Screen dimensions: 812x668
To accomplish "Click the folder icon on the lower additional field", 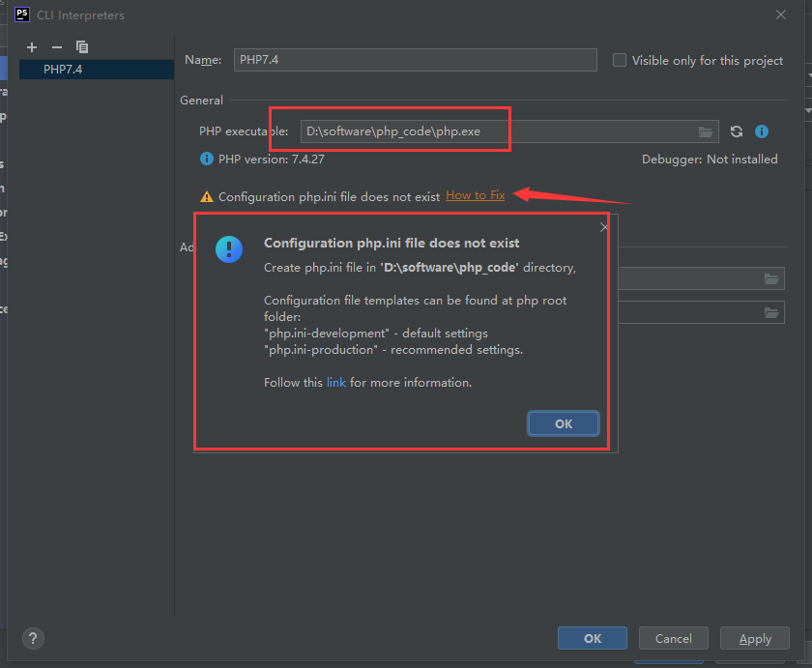I will point(771,311).
